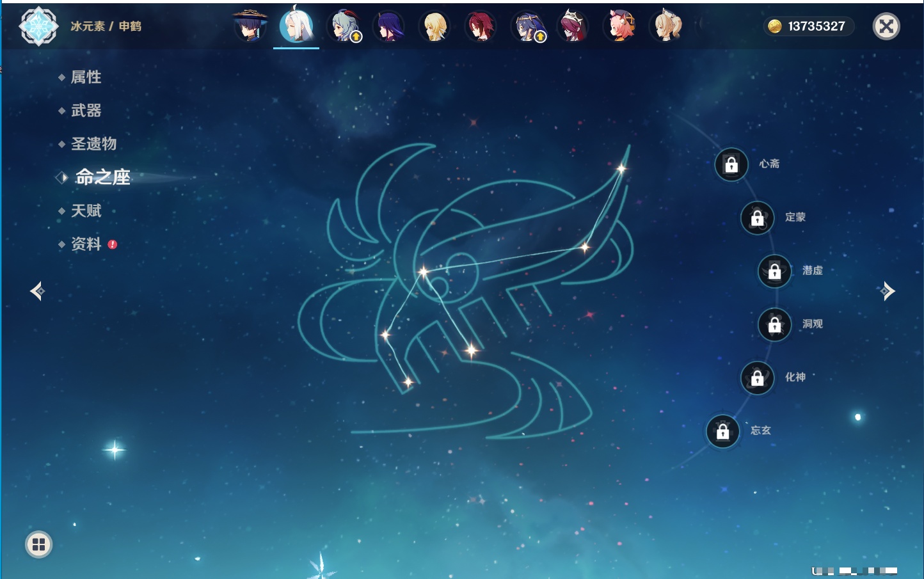Select the pink-haired Yanfei avatar
The width and height of the screenshot is (924, 579).
[x=619, y=26]
